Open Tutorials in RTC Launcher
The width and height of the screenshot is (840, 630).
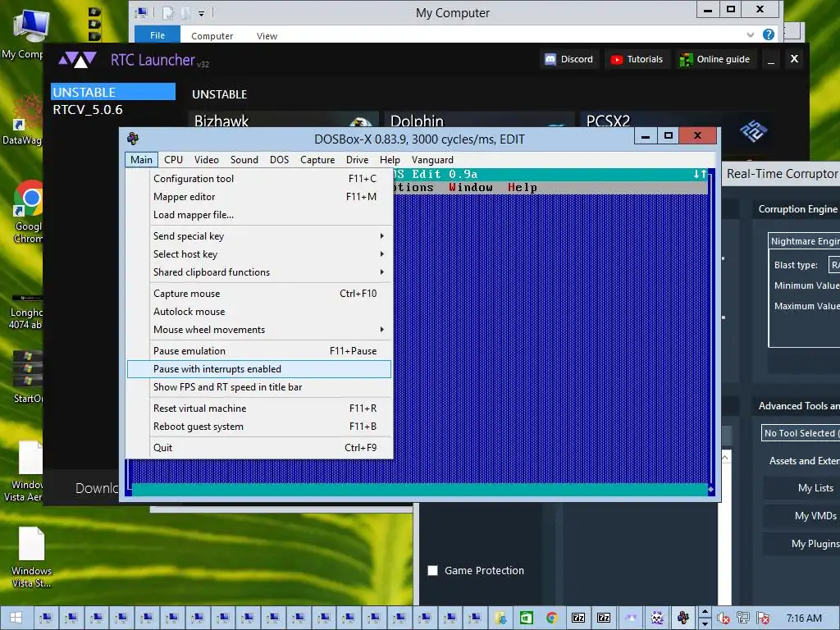click(x=637, y=59)
